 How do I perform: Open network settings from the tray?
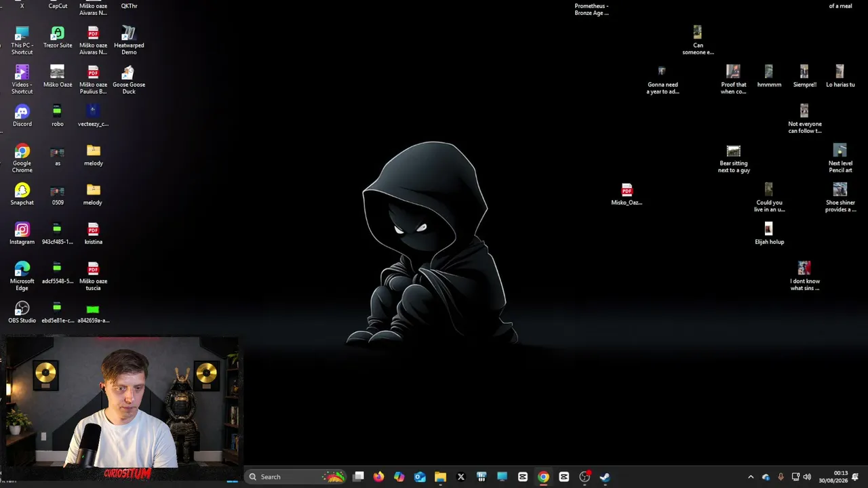[x=795, y=477]
